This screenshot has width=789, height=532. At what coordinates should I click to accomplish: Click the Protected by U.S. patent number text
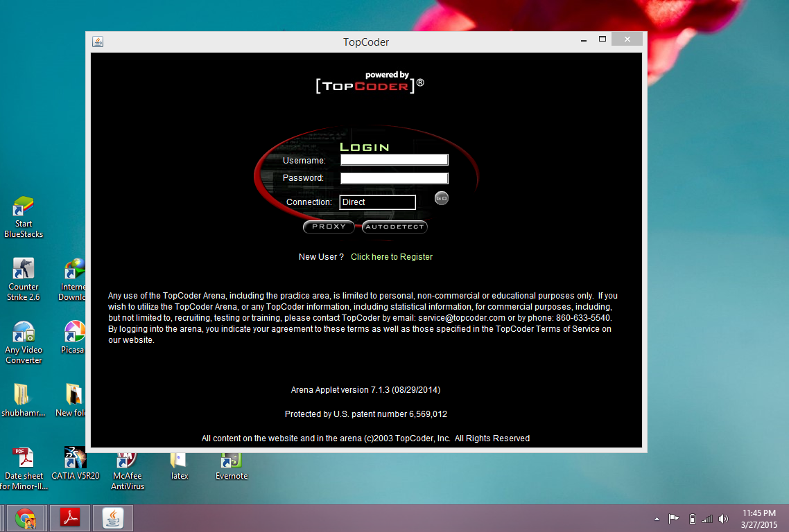pos(366,414)
